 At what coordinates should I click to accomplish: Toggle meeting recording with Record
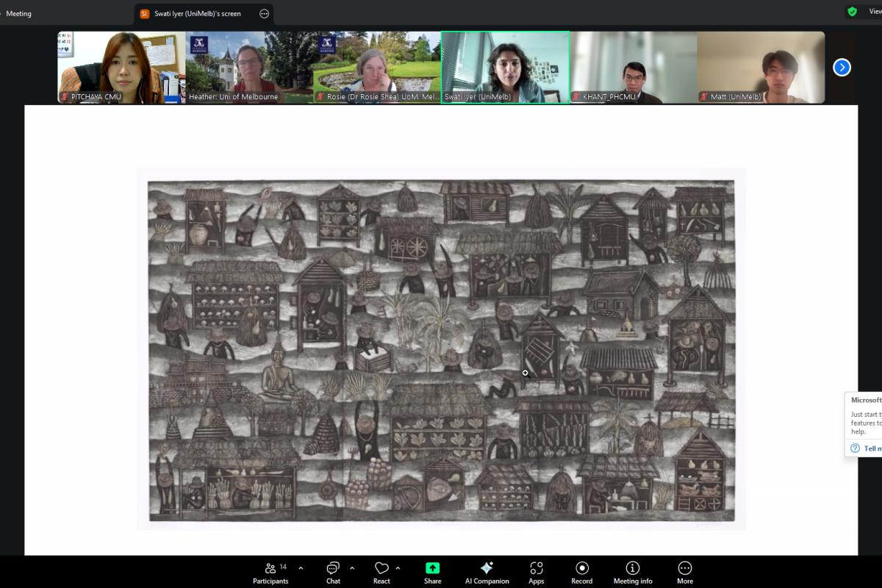pos(581,572)
